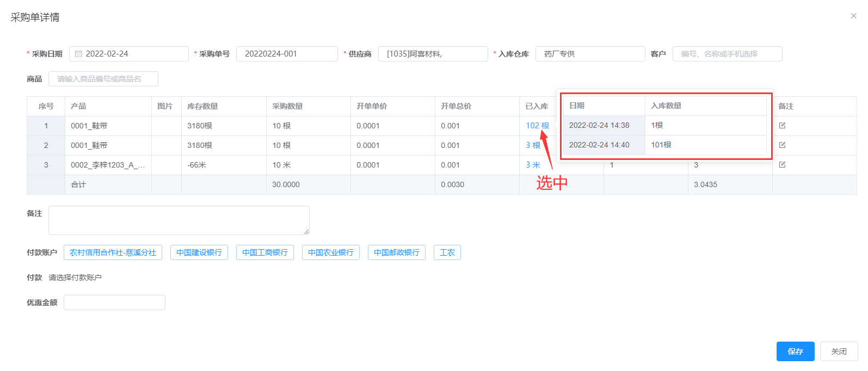Screen dimensions: 868x371
Task: Select 农村信用合作社-慈溪分社 payment account
Action: pos(113,252)
